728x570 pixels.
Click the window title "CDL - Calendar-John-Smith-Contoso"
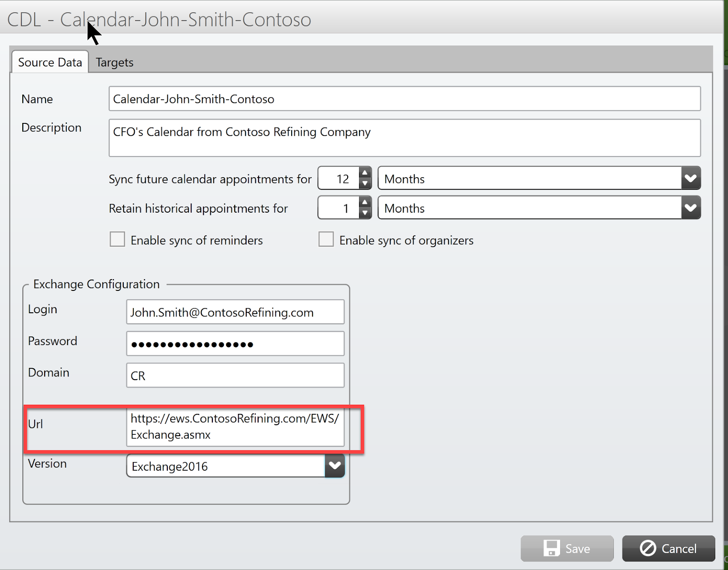[x=159, y=20]
